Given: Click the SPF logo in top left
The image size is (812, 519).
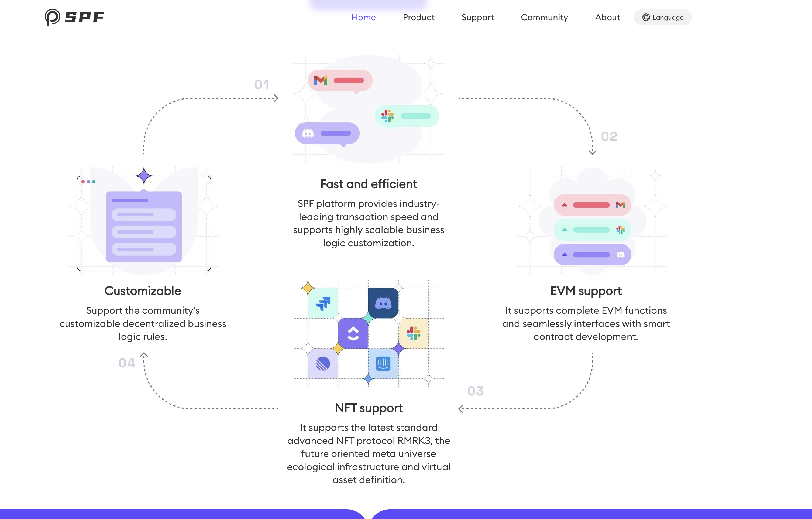Looking at the screenshot, I should pos(73,16).
